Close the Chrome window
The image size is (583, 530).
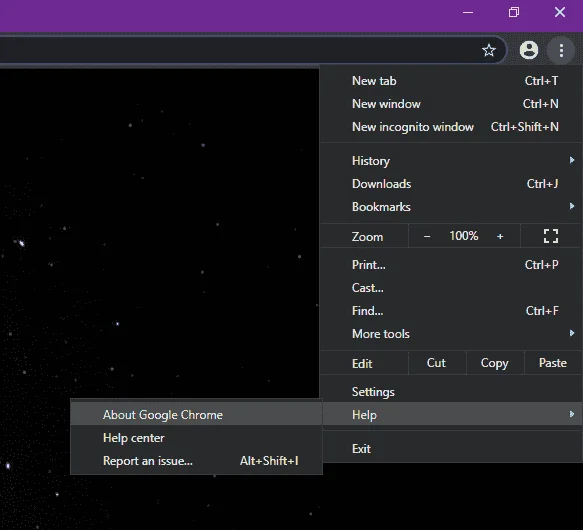point(560,13)
